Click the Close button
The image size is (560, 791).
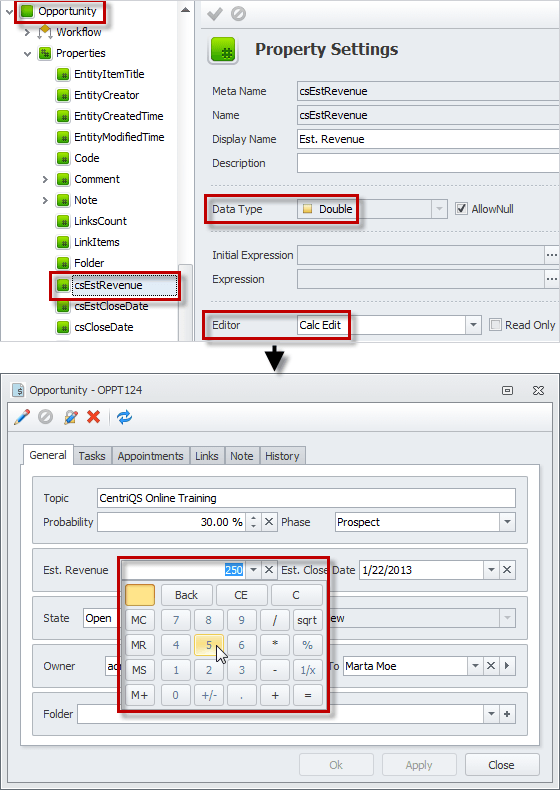click(x=501, y=765)
